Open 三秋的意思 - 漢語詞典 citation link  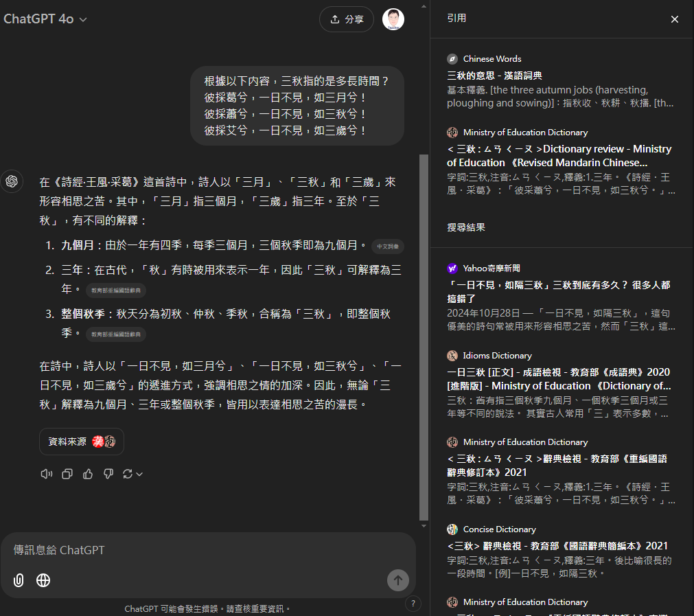[494, 76]
